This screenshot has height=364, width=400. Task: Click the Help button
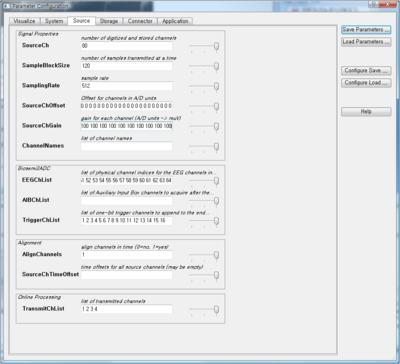point(366,112)
